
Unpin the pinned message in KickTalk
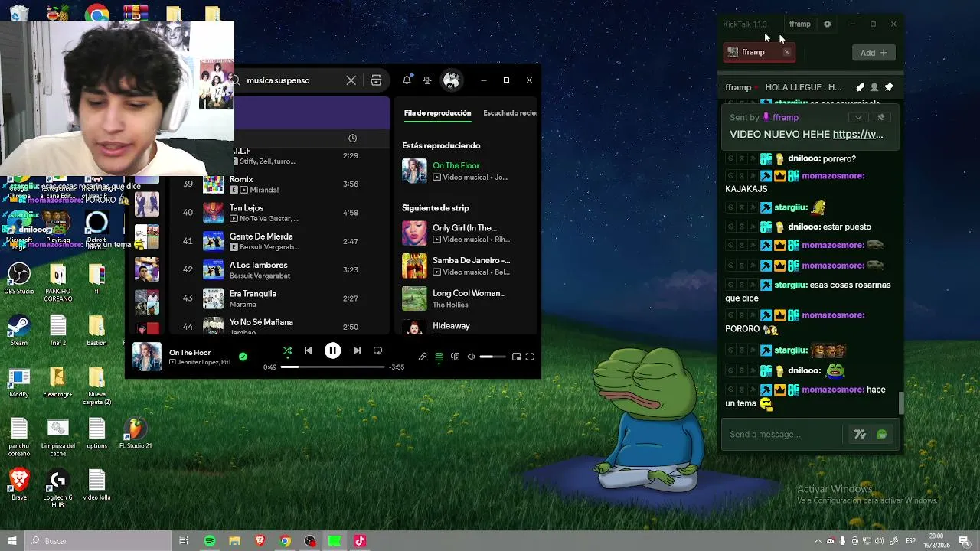tap(880, 118)
